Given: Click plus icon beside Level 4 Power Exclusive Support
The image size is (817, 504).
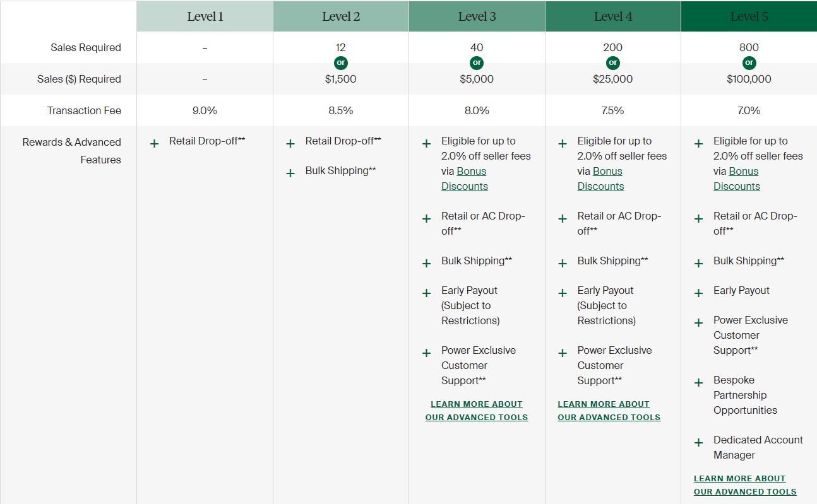Looking at the screenshot, I should 563,353.
